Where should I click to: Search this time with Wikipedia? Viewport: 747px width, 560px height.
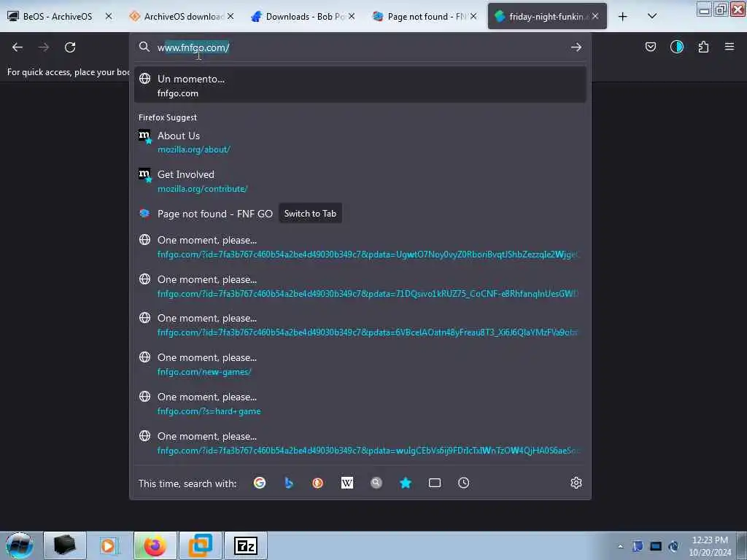tap(347, 483)
